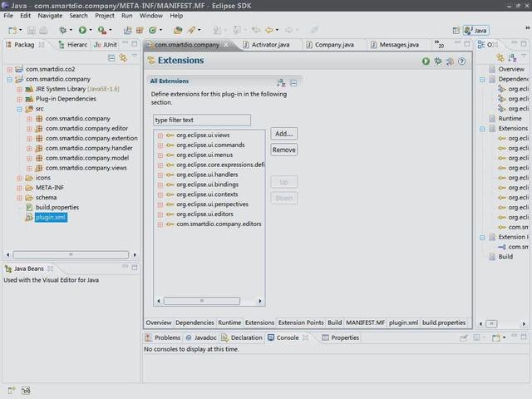Open the Debug button dropdown arrow

point(71,30)
